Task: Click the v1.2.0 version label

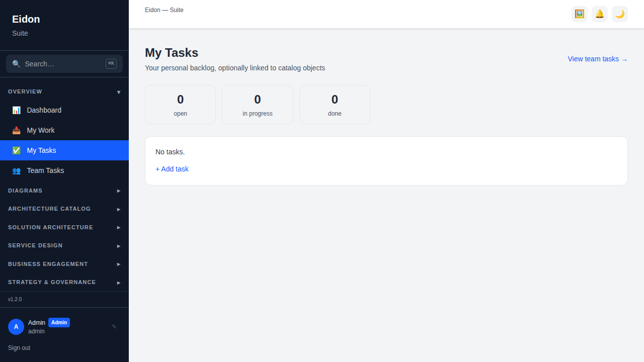Action: click(x=15, y=299)
